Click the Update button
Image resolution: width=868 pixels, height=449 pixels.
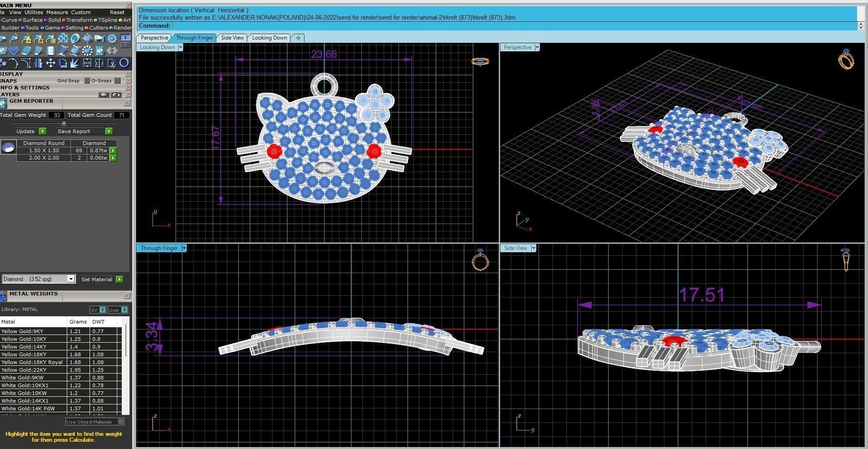click(30, 131)
